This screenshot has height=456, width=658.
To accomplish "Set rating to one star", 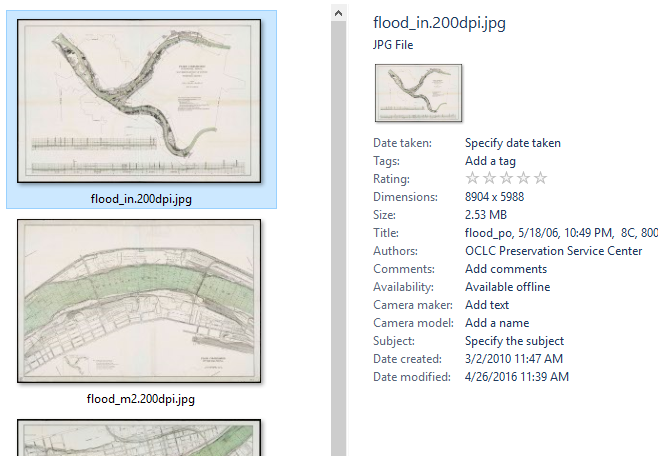I will 473,178.
